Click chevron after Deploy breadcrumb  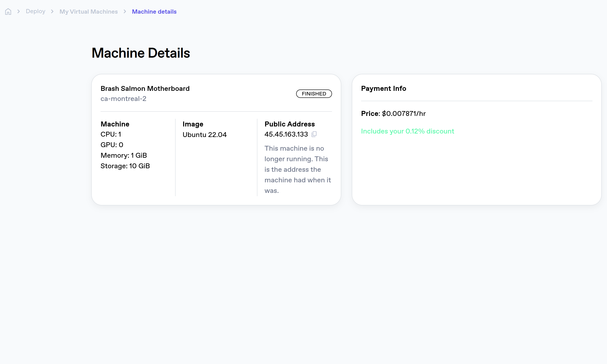52,11
